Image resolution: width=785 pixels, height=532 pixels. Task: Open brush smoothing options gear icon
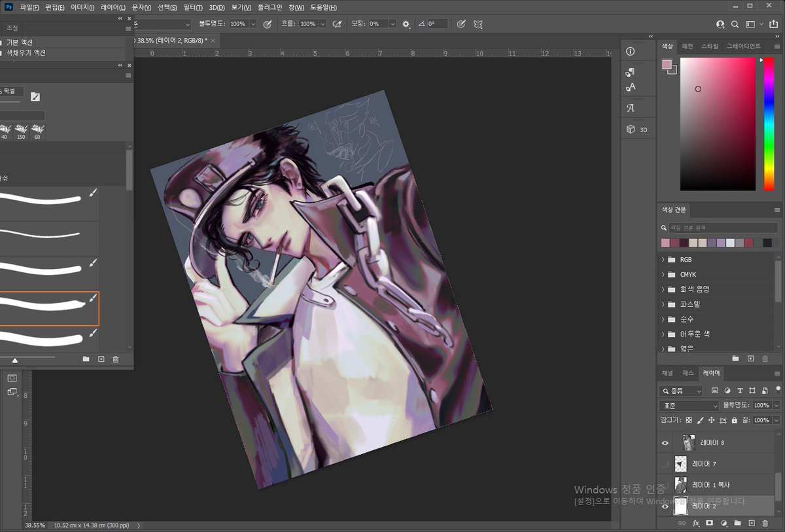coord(406,24)
